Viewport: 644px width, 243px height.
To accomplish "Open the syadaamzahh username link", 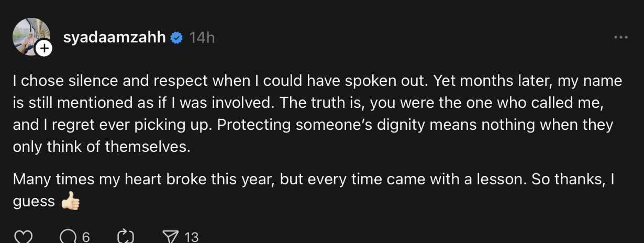I will point(115,38).
